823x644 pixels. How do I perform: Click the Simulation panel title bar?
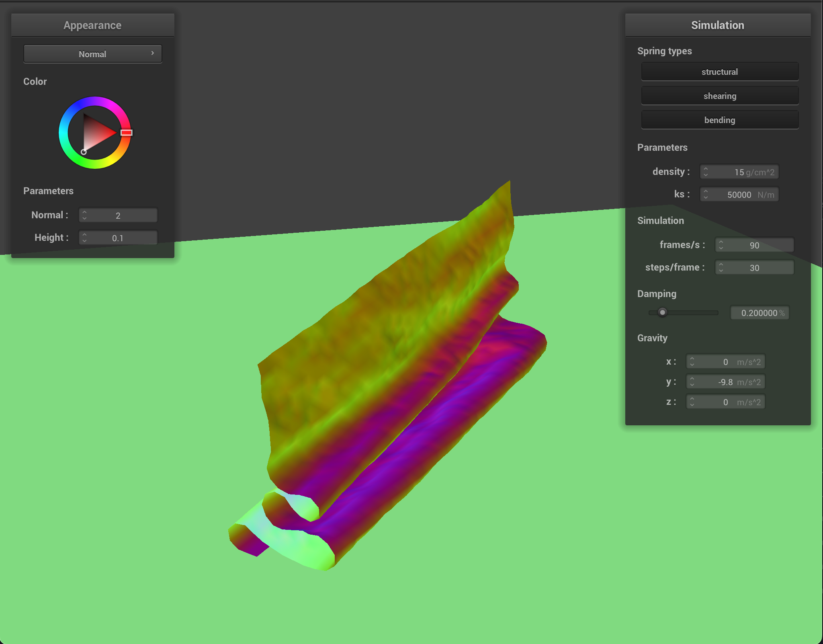[x=717, y=25]
